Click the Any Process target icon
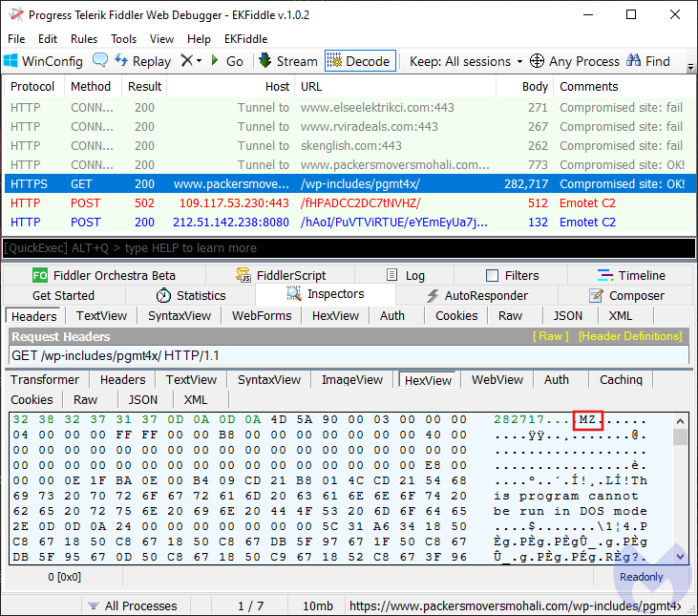The height and width of the screenshot is (616, 698). [538, 61]
